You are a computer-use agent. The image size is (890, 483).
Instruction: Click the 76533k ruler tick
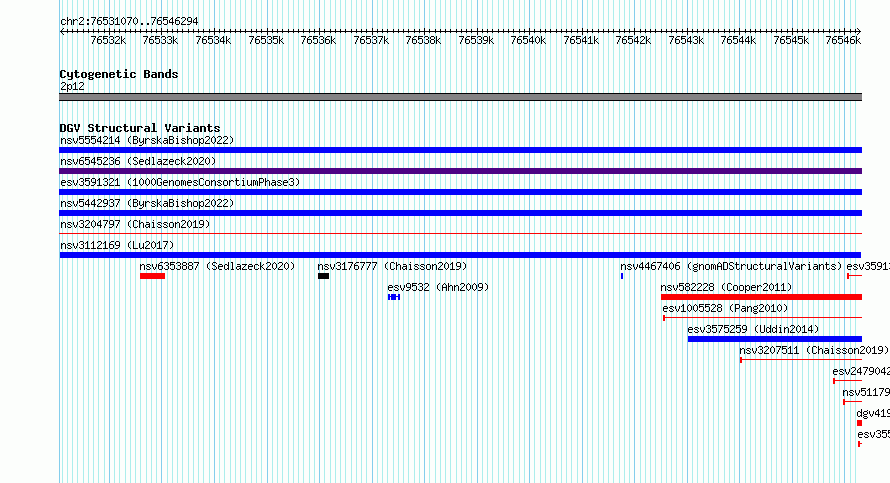tap(160, 40)
